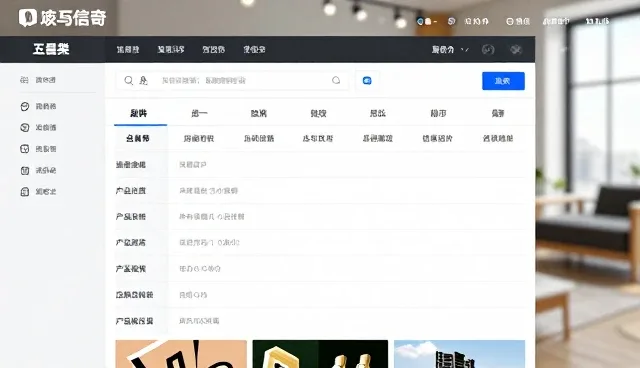Open the beige thumbnail with black shapes
The width and height of the screenshot is (640, 368).
point(181,354)
